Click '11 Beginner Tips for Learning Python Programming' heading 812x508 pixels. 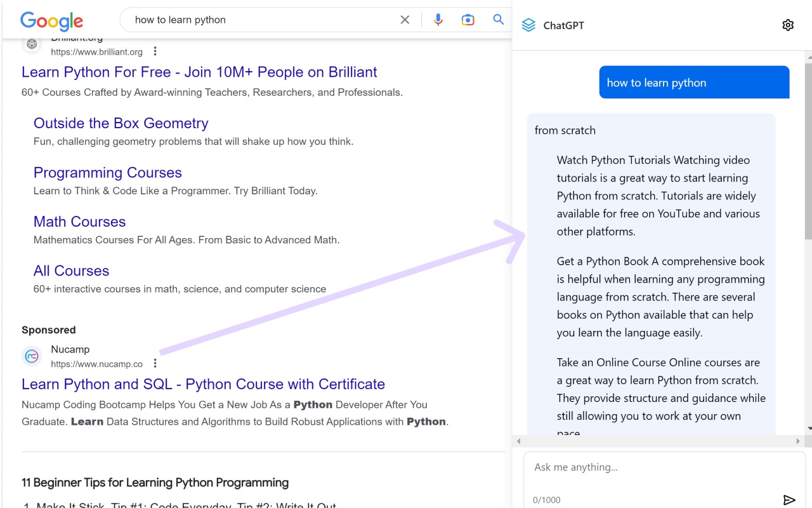[155, 483]
